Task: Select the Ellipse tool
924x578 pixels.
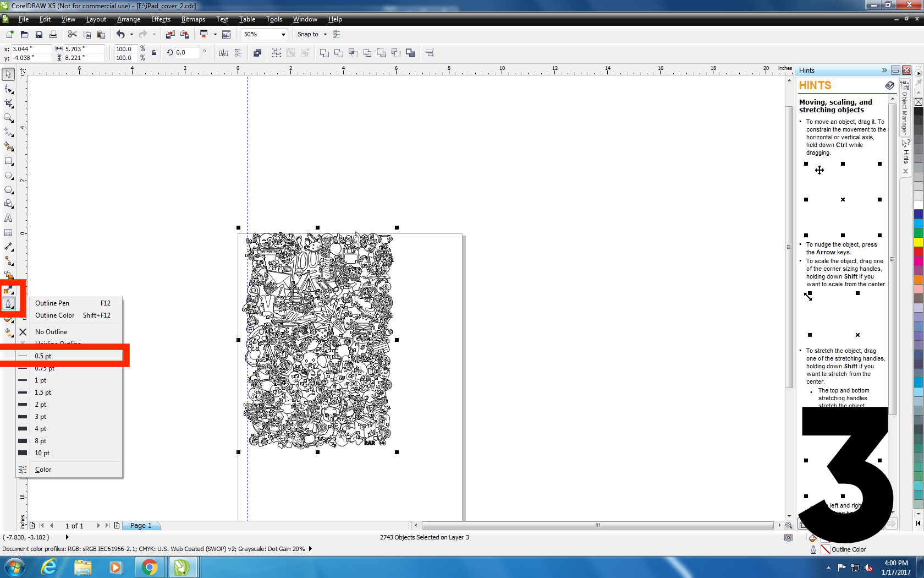Action: pyautogui.click(x=8, y=176)
